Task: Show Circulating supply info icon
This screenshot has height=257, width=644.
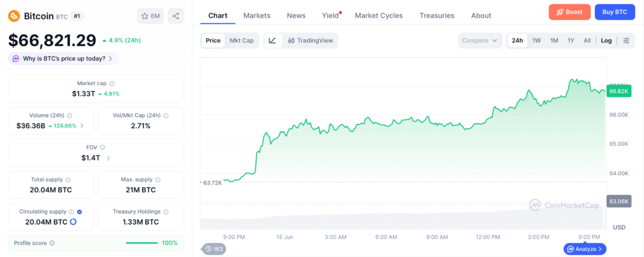Action: 72,212
